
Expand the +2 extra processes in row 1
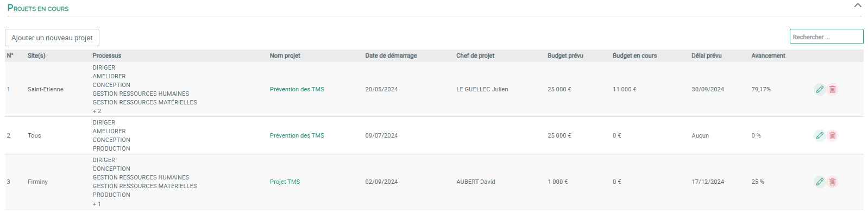click(97, 111)
